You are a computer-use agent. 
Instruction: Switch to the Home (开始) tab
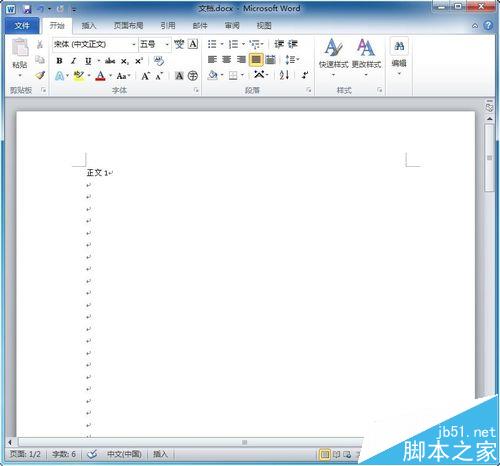click(57, 25)
